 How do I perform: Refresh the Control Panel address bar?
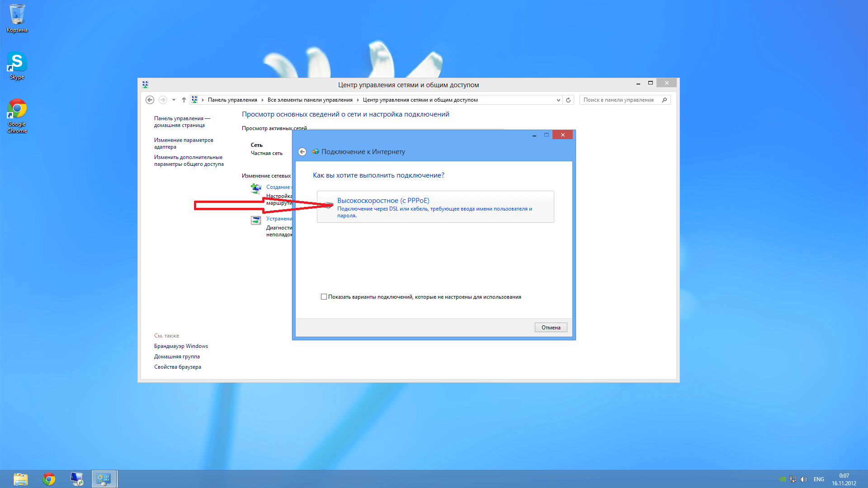pos(568,100)
